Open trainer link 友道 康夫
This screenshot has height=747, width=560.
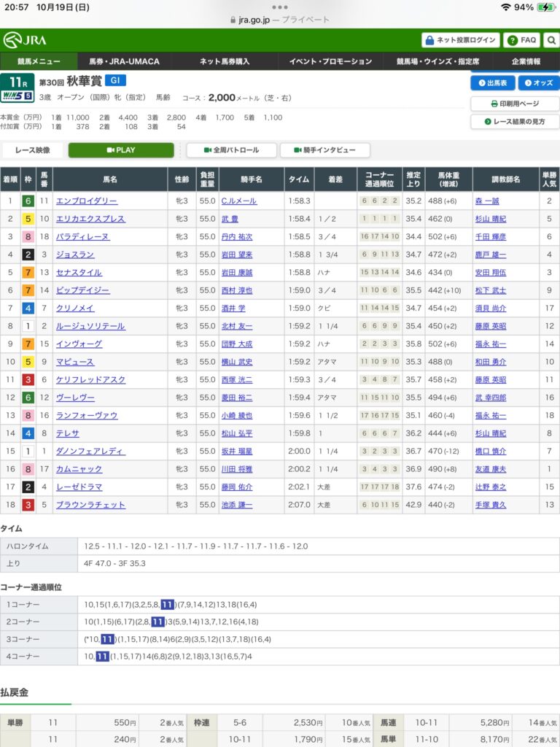coord(489,469)
